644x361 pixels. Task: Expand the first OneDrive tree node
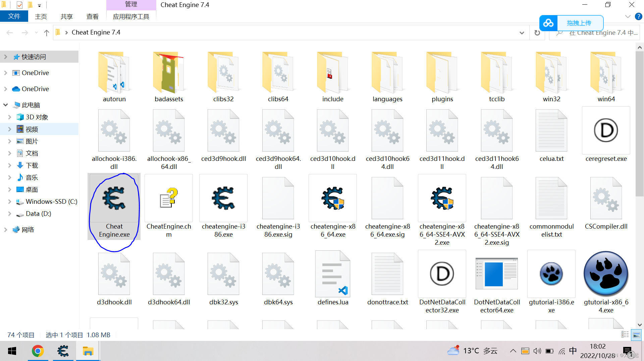pos(5,73)
